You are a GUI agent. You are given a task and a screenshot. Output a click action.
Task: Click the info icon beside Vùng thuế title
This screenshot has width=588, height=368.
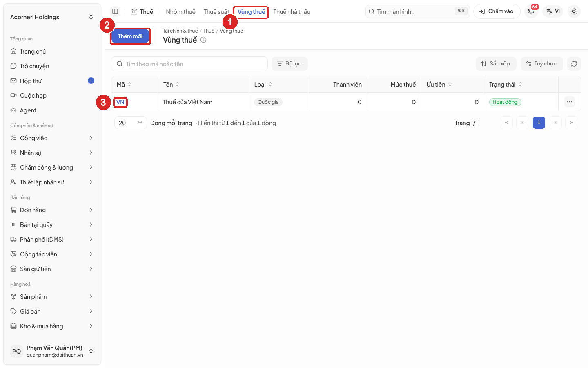point(203,40)
